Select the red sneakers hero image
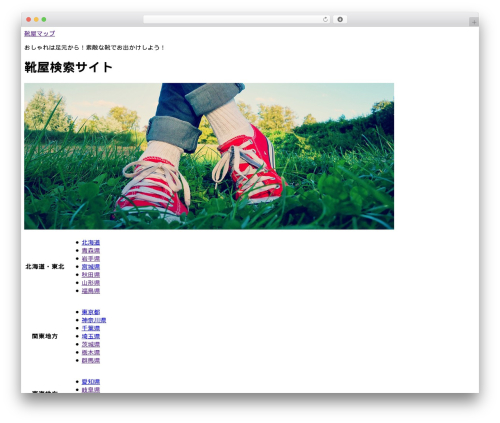This screenshot has height=423, width=500. pyautogui.click(x=209, y=156)
